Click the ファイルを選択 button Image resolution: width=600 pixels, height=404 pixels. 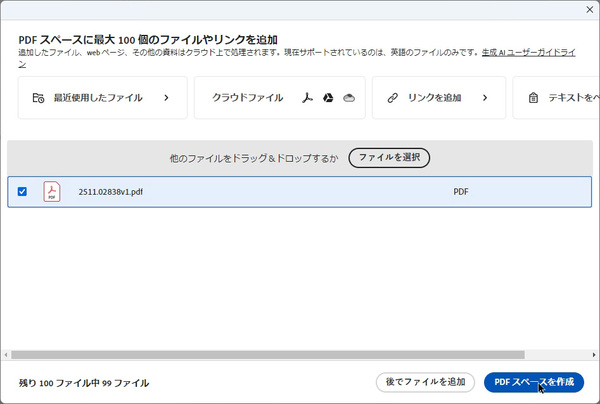pyautogui.click(x=389, y=158)
